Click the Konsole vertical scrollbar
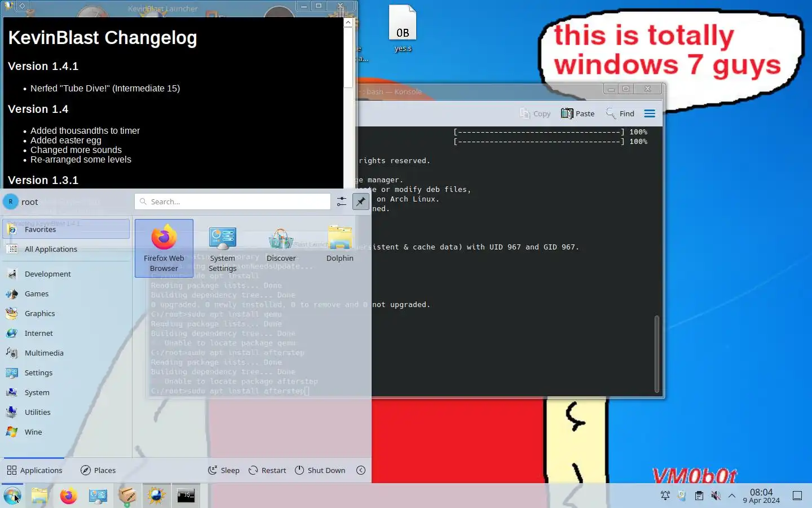This screenshot has width=812, height=508. (656, 354)
